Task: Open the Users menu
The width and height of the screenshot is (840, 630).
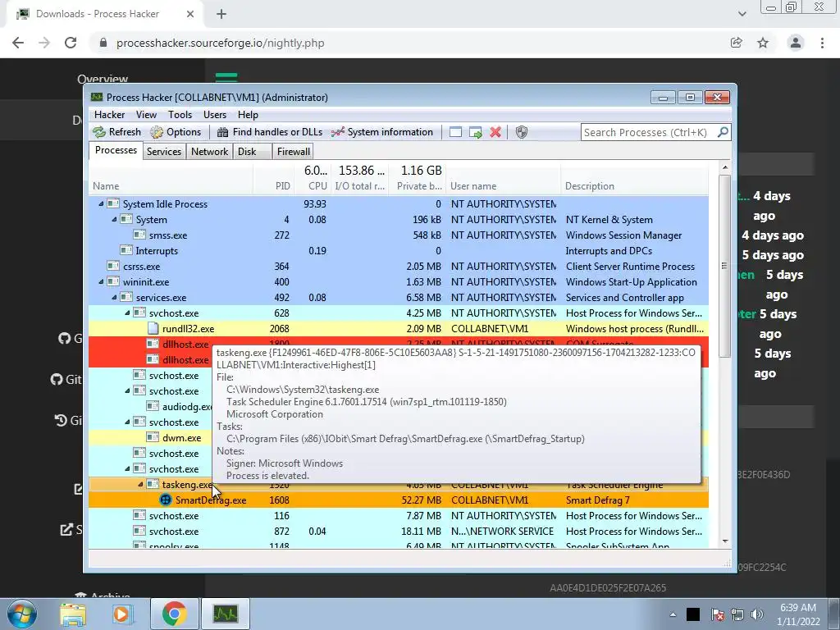Action: point(215,115)
